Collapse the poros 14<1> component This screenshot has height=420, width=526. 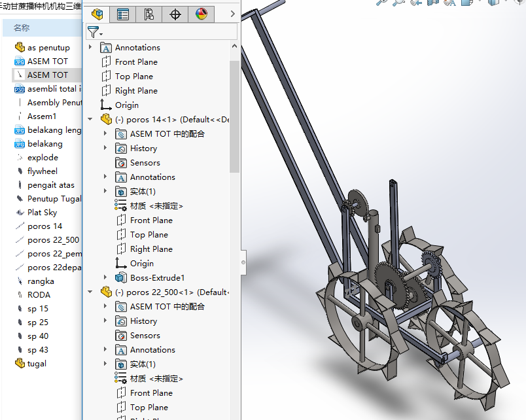point(91,120)
